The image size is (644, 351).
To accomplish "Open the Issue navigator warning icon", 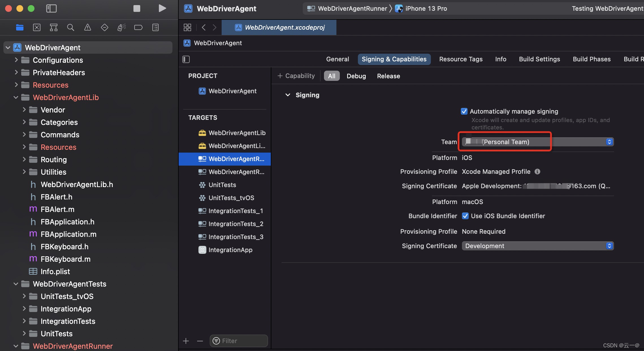I will (x=87, y=27).
